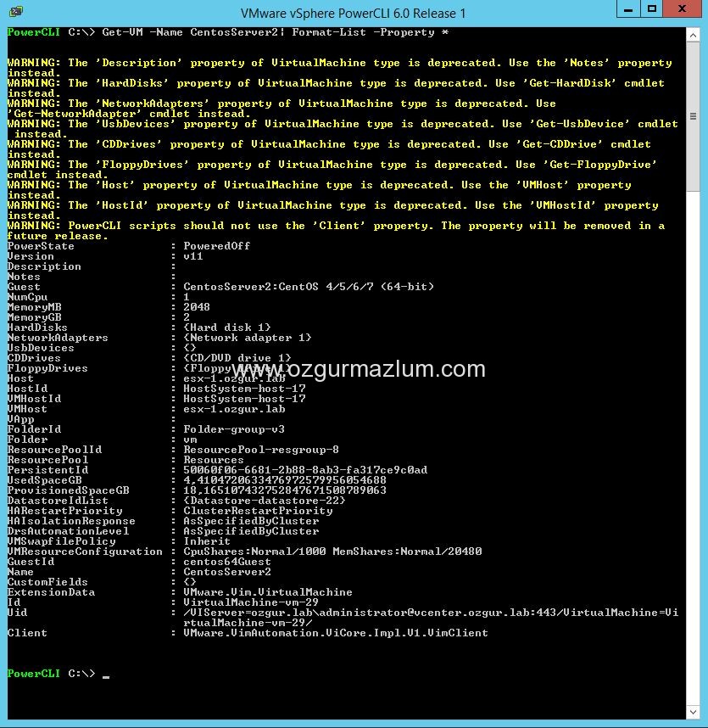This screenshot has height=728, width=708.
Task: Click the value 'ClusterRestartPriority'
Action: pos(258,511)
